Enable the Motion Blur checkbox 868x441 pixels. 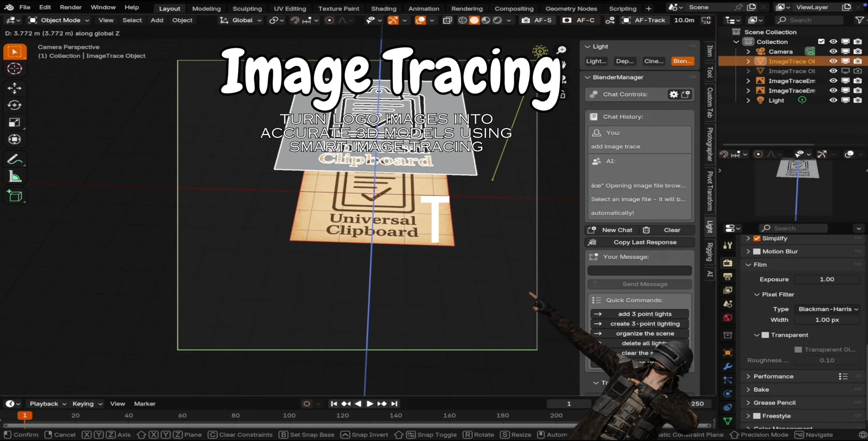(x=757, y=252)
